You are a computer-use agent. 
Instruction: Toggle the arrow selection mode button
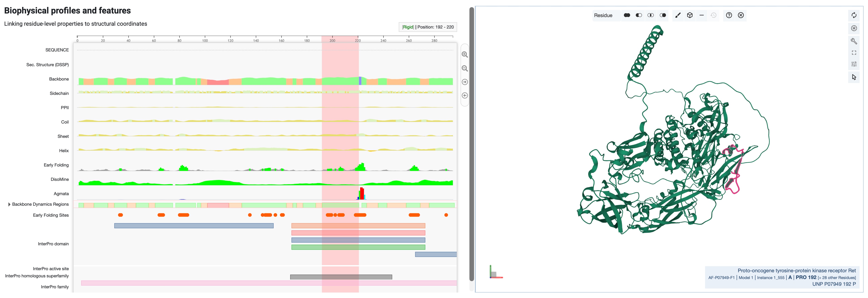(x=854, y=77)
